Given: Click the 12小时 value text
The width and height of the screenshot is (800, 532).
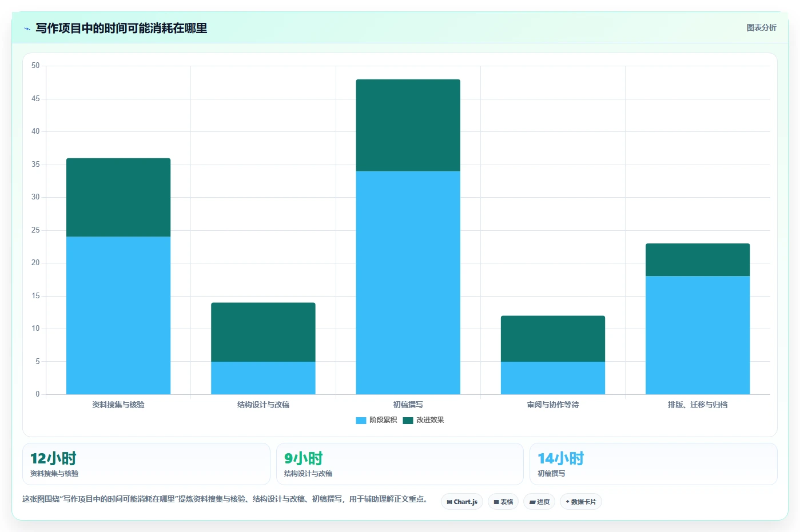Looking at the screenshot, I should click(53, 458).
